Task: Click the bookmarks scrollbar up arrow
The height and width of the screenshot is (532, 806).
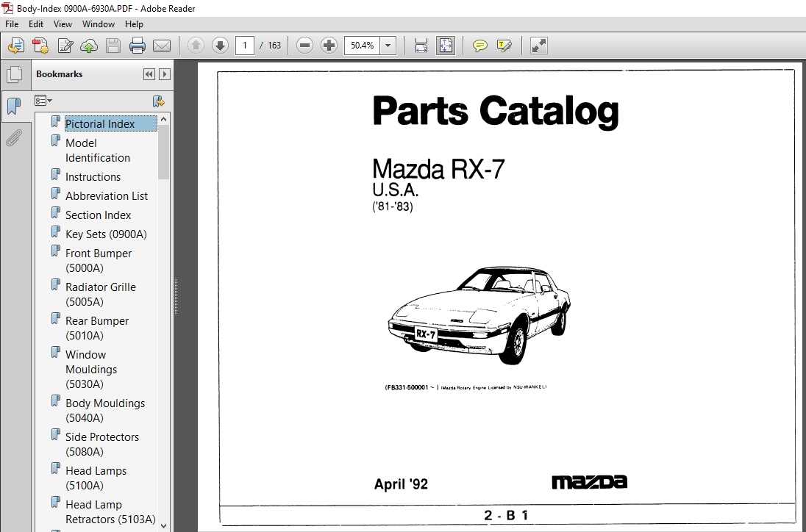Action: [163, 119]
